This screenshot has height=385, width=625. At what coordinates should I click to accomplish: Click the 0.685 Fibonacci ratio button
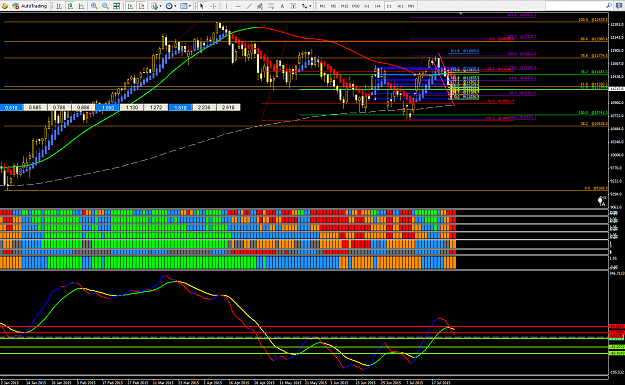click(x=35, y=107)
